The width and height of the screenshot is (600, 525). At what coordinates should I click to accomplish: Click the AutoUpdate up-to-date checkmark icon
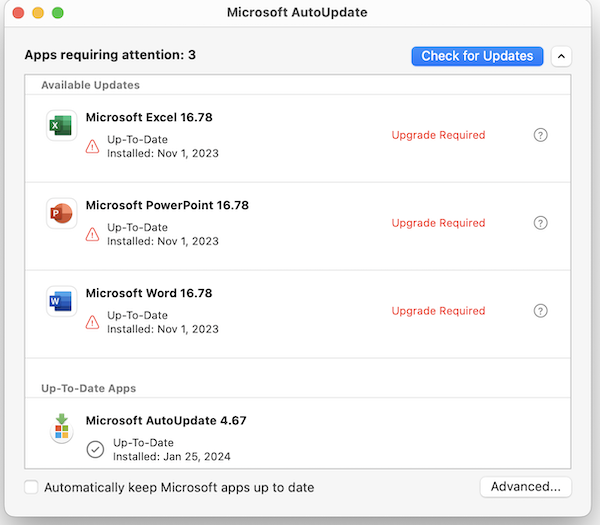95,449
